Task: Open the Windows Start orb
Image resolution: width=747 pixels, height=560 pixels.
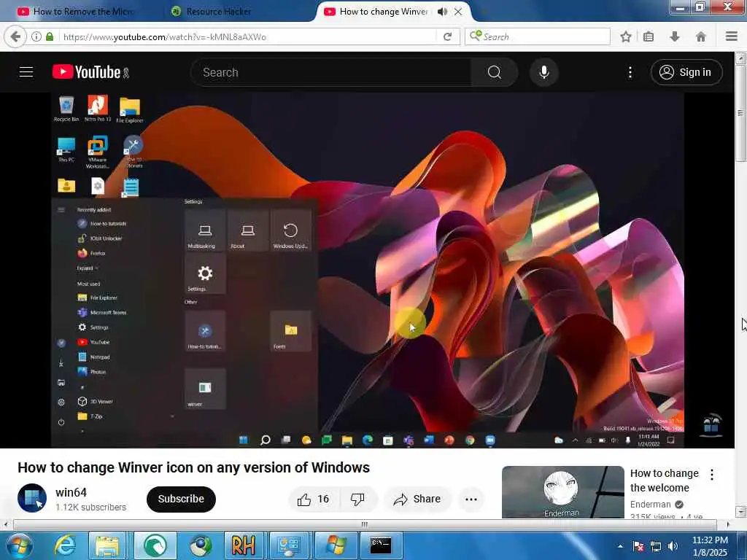Action: 20,545
